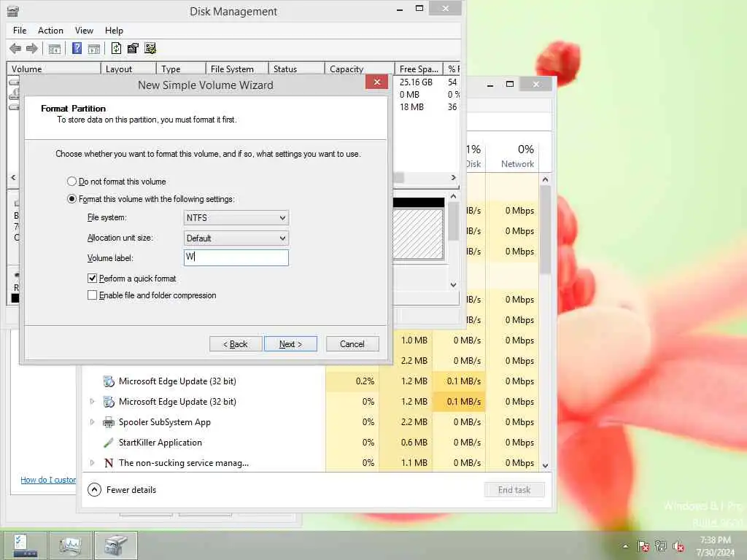Click the Back arrow in Disk Management toolbar
The image size is (747, 560).
(15, 48)
